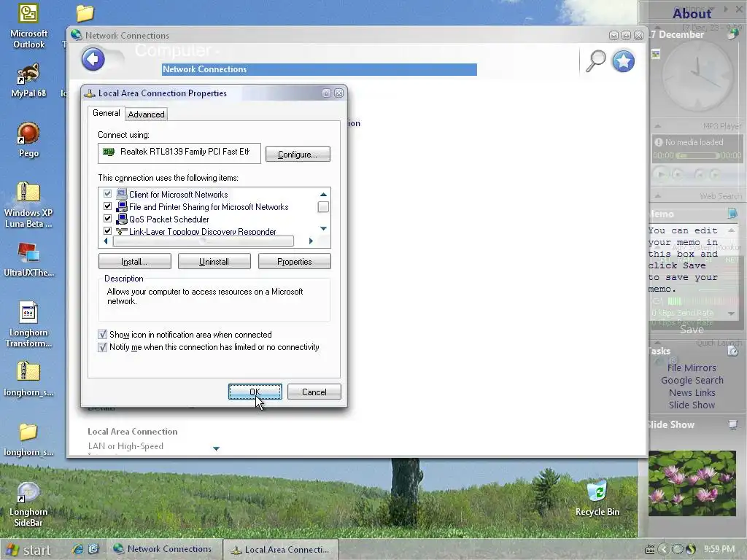Collapse the Web Search sidebar panel

click(657, 195)
